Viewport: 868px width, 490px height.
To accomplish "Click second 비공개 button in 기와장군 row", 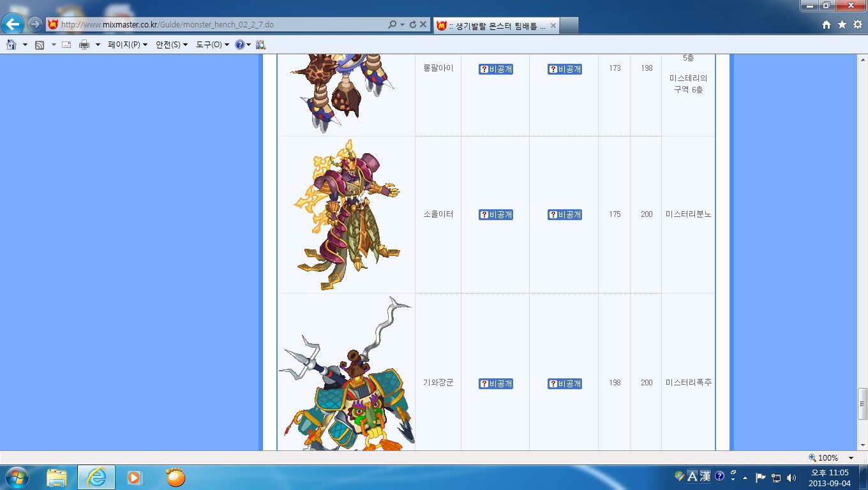I will point(565,383).
